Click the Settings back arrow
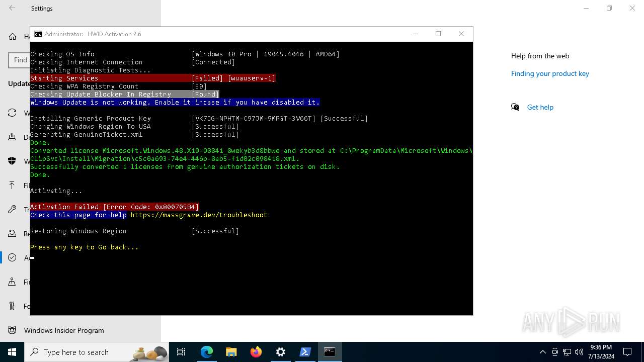This screenshot has height=362, width=644. tap(12, 8)
